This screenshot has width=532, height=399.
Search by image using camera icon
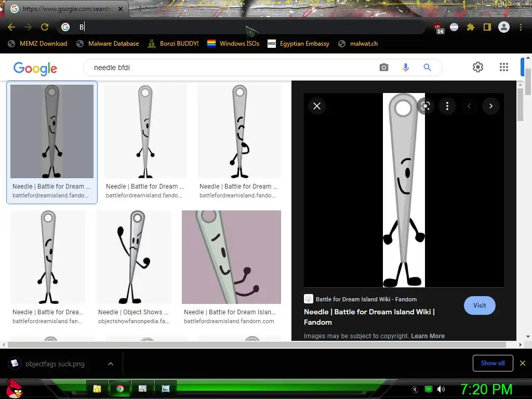(x=384, y=68)
